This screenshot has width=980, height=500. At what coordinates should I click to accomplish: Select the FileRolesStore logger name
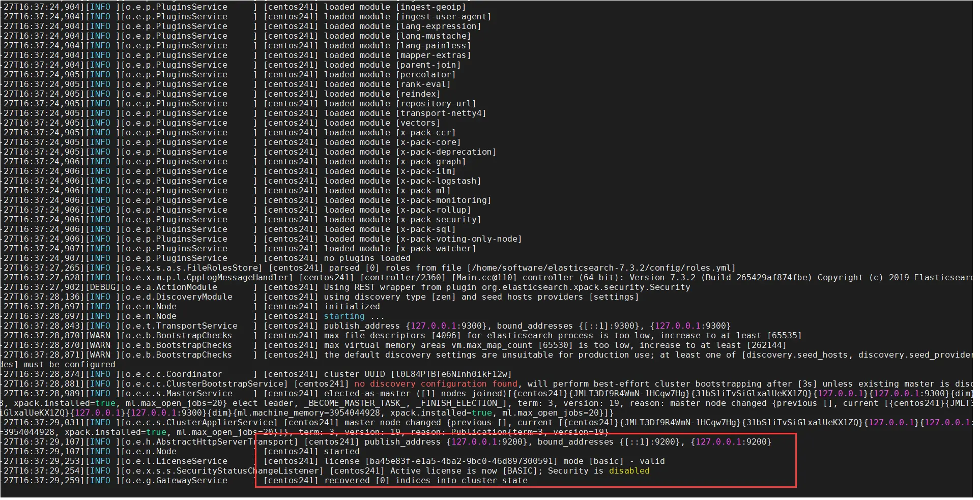point(192,268)
